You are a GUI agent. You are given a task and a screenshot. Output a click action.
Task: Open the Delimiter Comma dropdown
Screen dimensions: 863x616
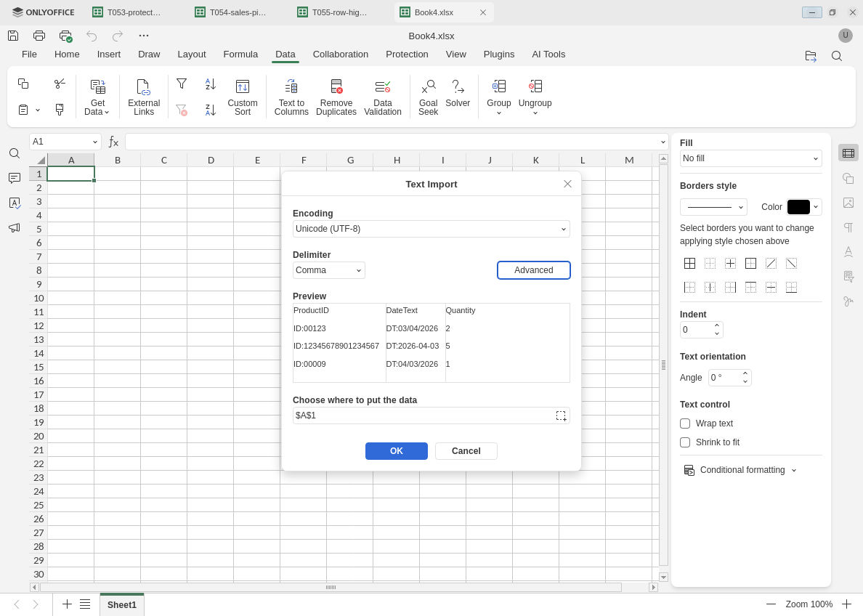328,270
